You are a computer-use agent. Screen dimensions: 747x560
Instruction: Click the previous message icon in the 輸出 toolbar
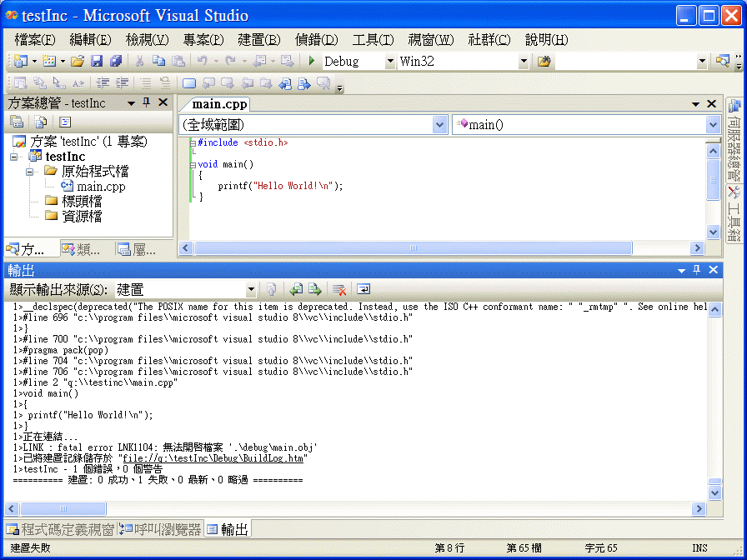pos(296,289)
